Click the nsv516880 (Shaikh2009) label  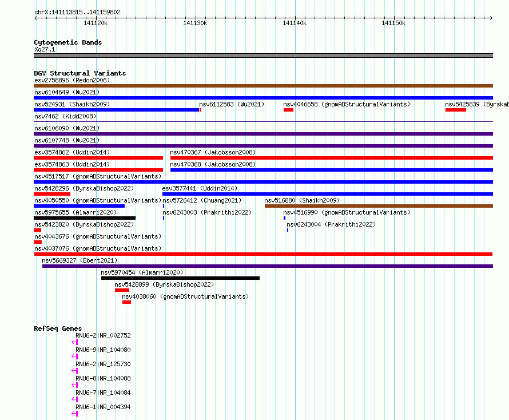point(302,200)
